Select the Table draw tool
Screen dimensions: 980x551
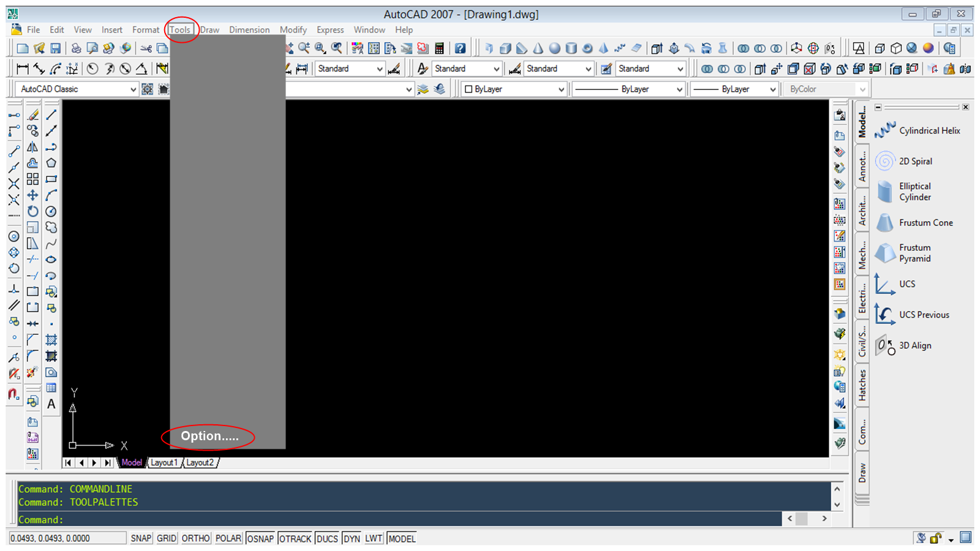pos(51,388)
